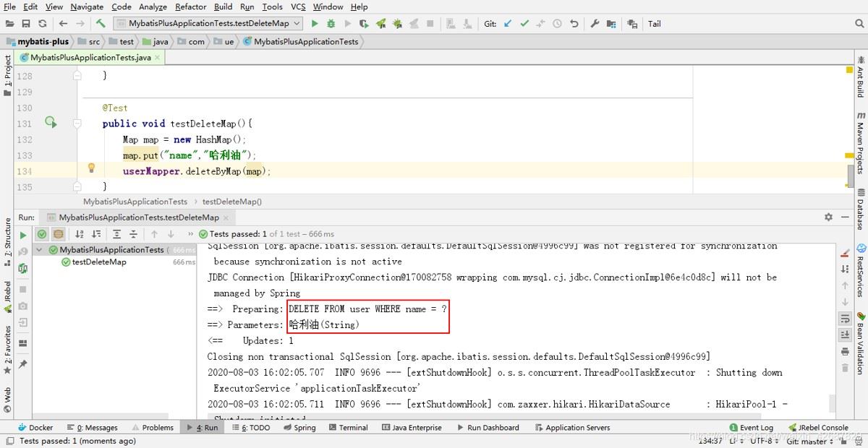This screenshot has height=448, width=868.
Task: Click the green Run button in toolbar
Action: coord(315,24)
